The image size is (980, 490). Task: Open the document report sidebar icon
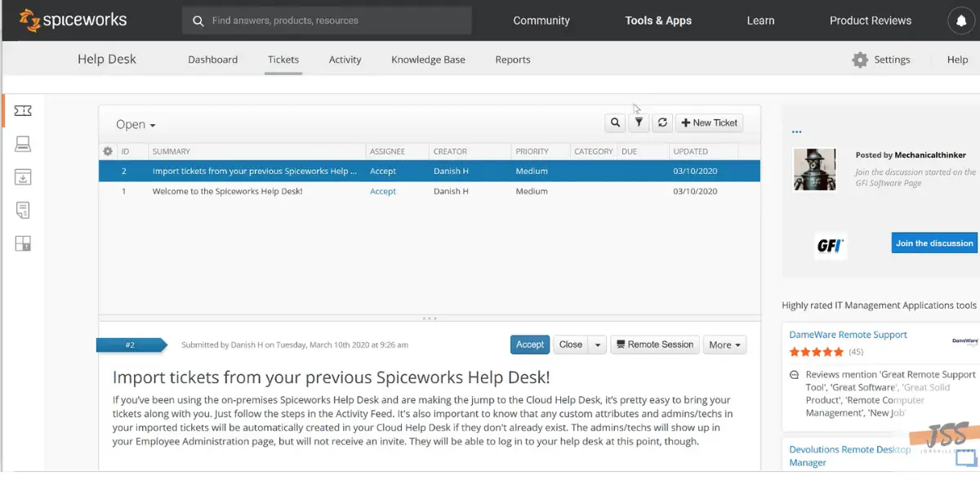(23, 210)
